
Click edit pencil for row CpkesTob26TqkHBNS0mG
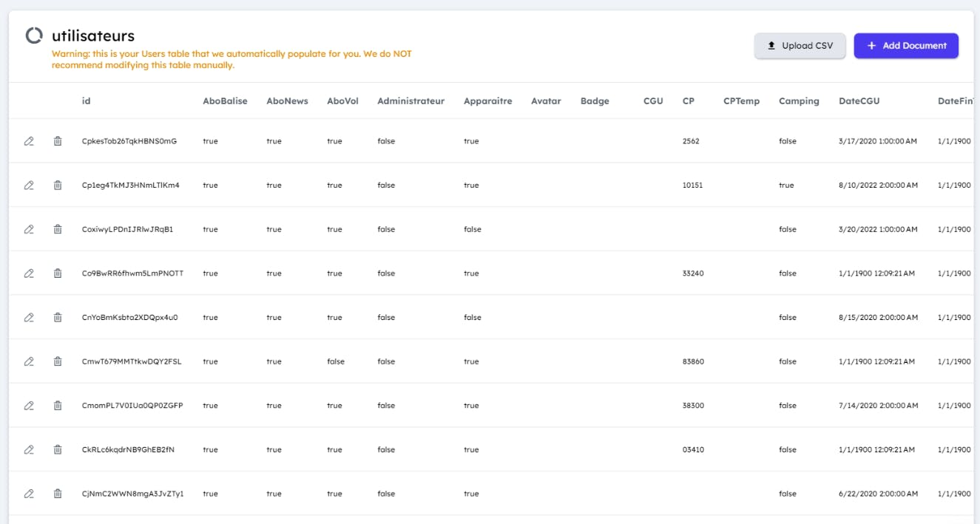click(29, 141)
